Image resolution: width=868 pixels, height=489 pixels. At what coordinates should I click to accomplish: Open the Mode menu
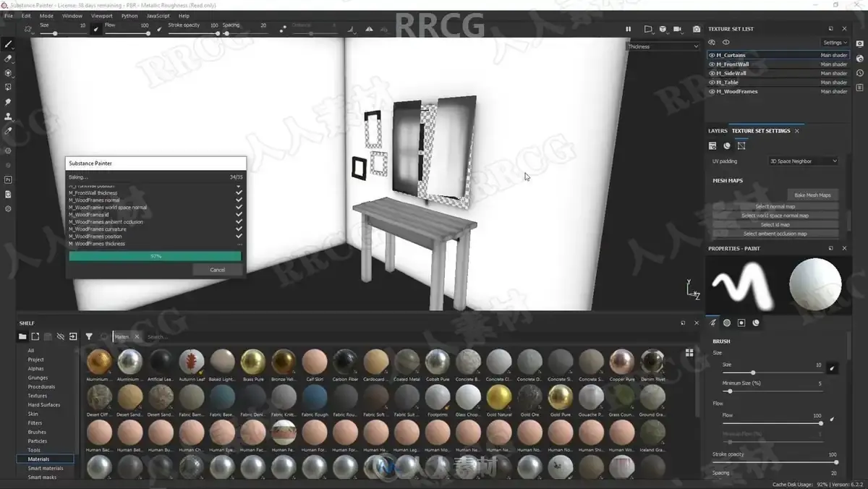pyautogui.click(x=46, y=15)
